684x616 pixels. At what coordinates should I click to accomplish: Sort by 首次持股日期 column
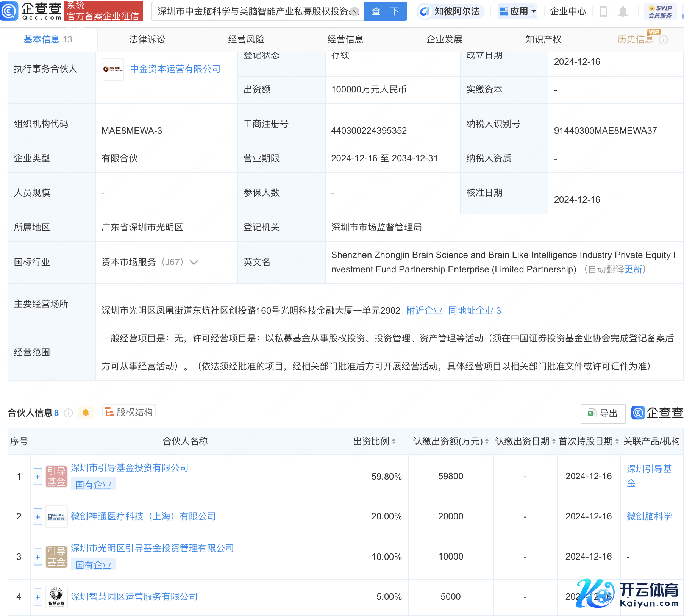tap(617, 441)
